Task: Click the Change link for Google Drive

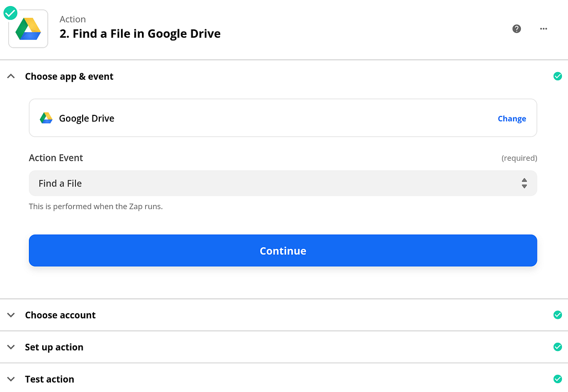Action: pyautogui.click(x=511, y=119)
